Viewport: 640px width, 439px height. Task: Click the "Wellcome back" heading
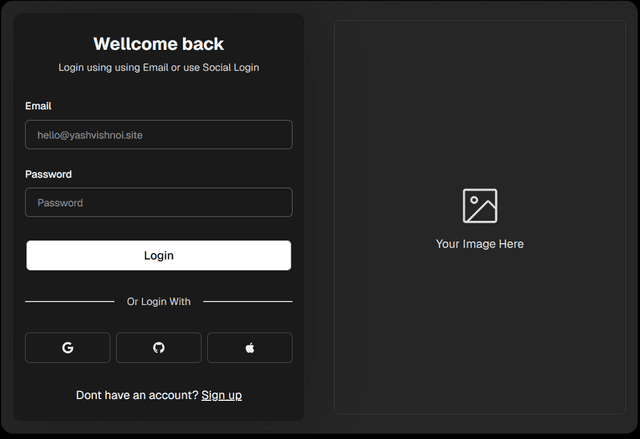click(x=159, y=44)
